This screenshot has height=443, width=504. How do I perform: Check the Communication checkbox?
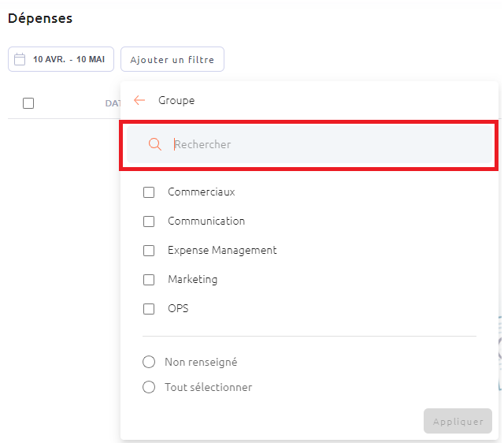(149, 221)
